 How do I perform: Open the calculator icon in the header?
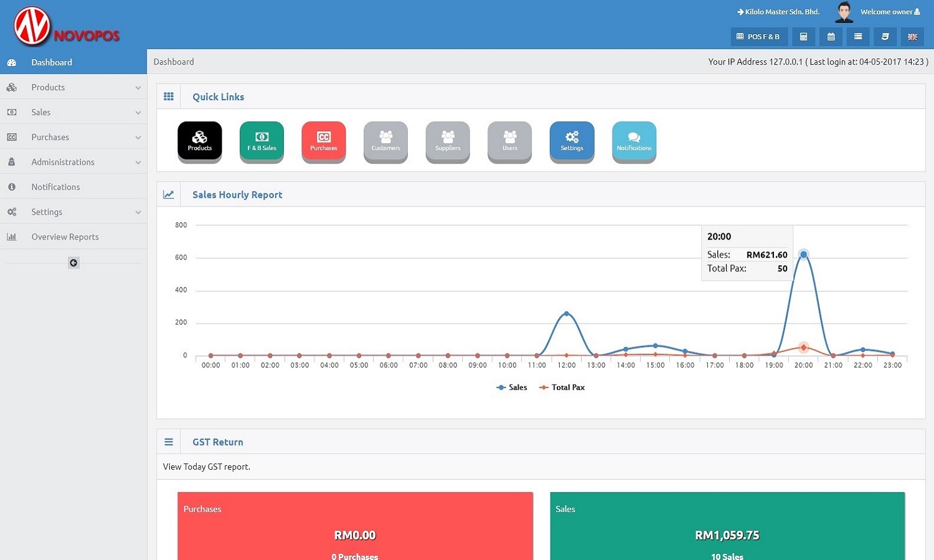pyautogui.click(x=803, y=37)
